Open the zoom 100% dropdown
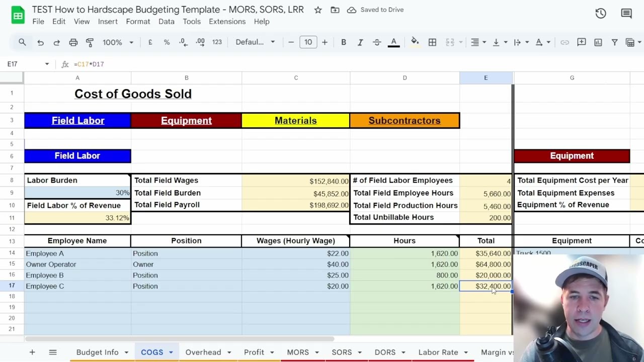 (x=118, y=42)
